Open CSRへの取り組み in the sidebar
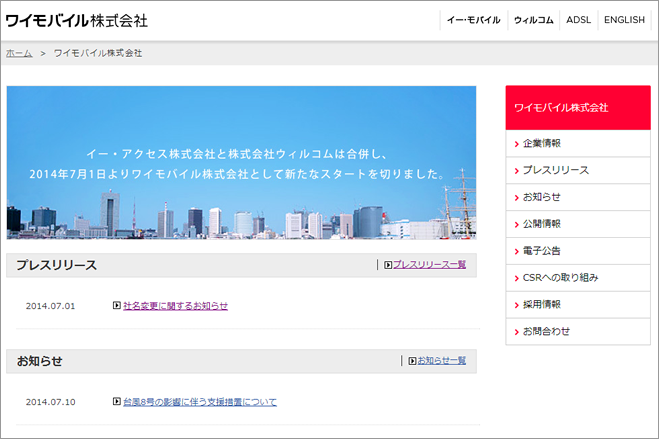Image resolution: width=659 pixels, height=439 pixels. (578, 278)
